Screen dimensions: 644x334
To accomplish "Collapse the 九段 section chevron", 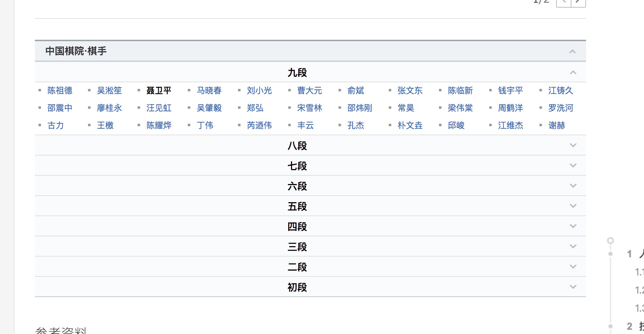I will (573, 72).
